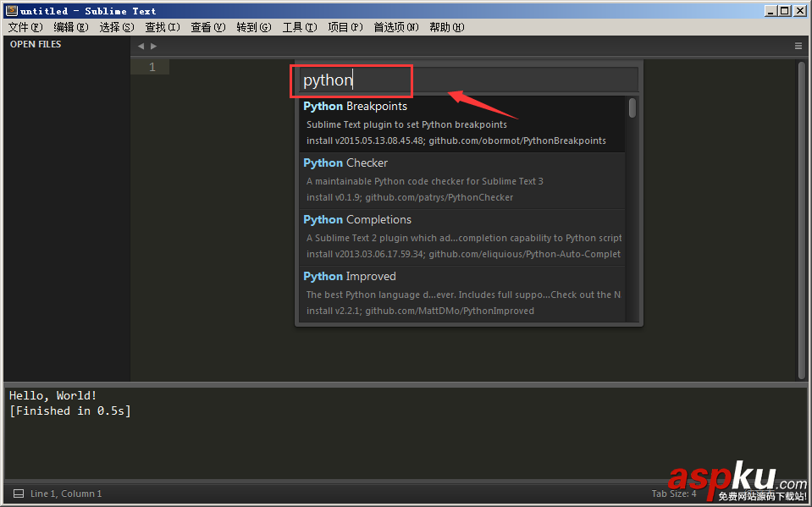Change Tab Size: 4 setting
The image size is (812, 507).
[x=674, y=493]
